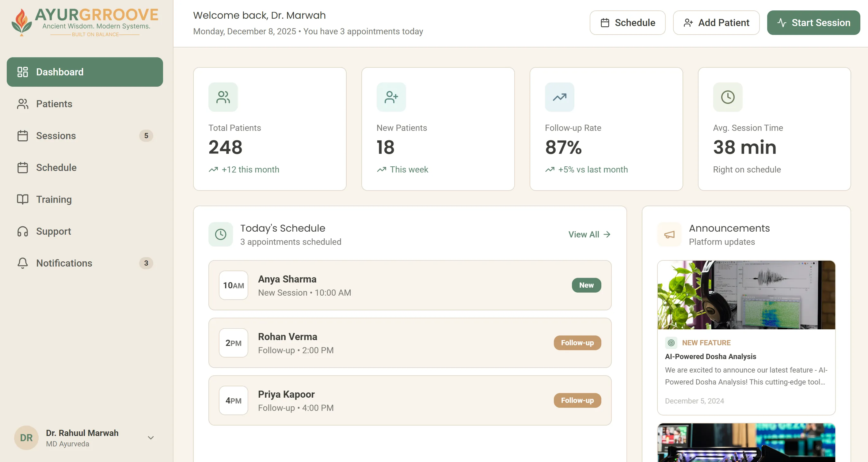Click the AI-Powered Dosha Analysis title
Viewport: 868px width, 462px height.
pyautogui.click(x=710, y=356)
